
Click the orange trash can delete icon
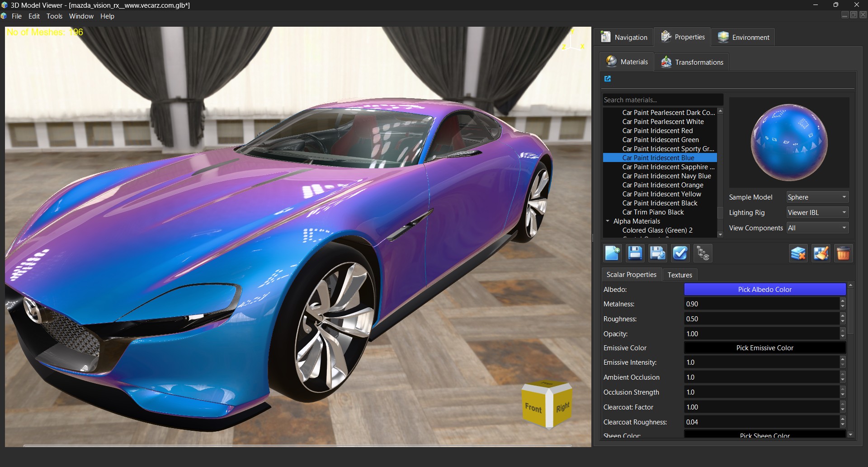click(x=843, y=253)
